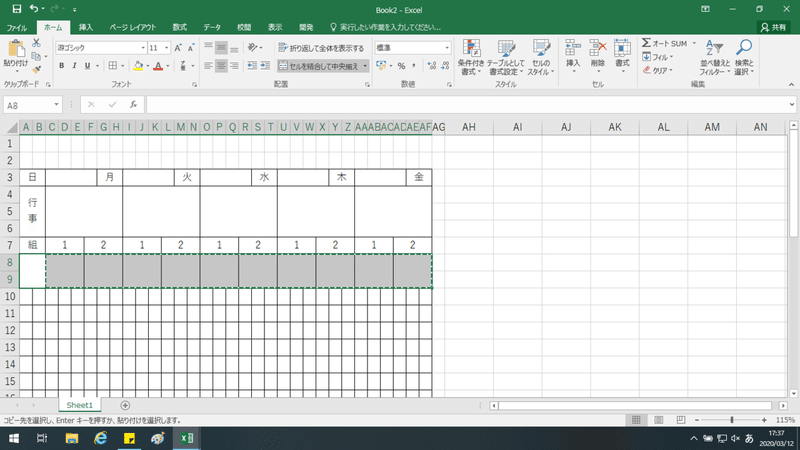Open Format as Table (テーブルとして書式設定)
The image size is (800, 450).
506,57
